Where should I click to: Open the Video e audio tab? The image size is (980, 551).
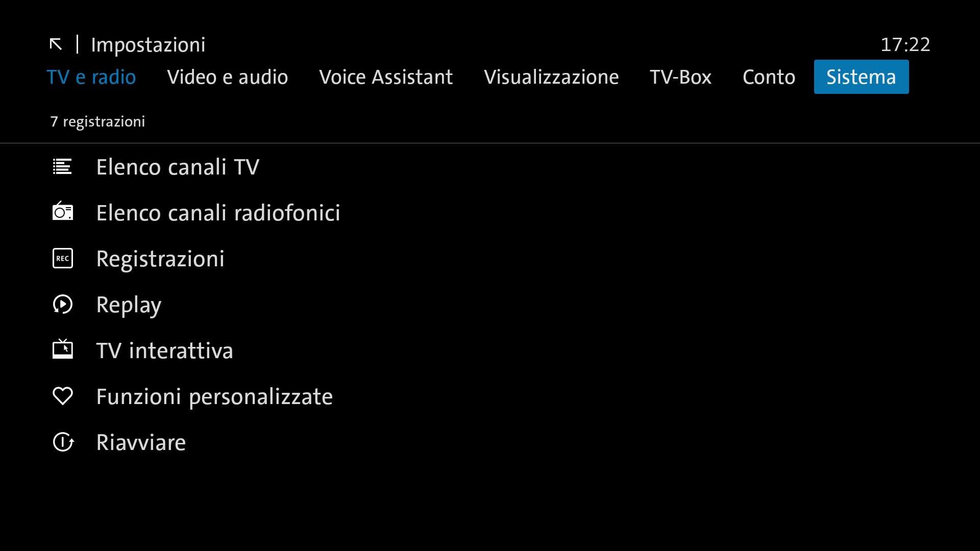(227, 77)
